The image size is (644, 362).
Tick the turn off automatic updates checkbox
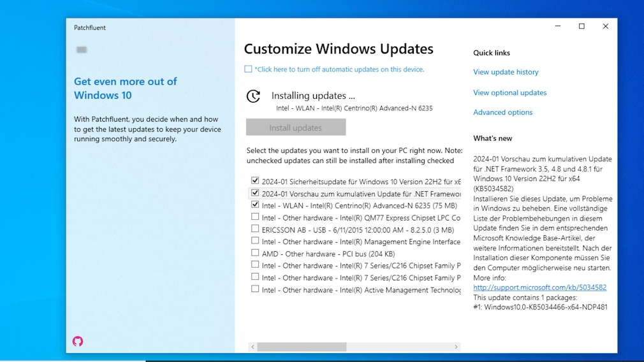tap(248, 69)
